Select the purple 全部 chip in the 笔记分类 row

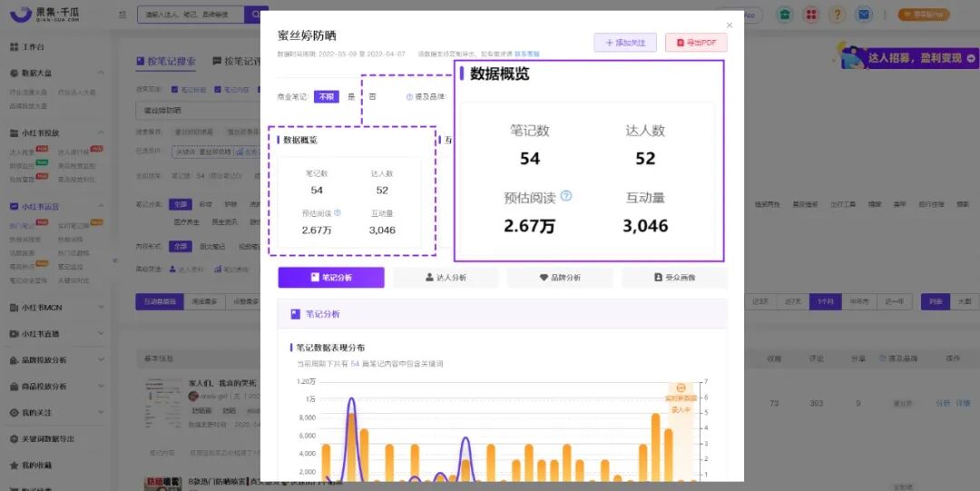[180, 204]
